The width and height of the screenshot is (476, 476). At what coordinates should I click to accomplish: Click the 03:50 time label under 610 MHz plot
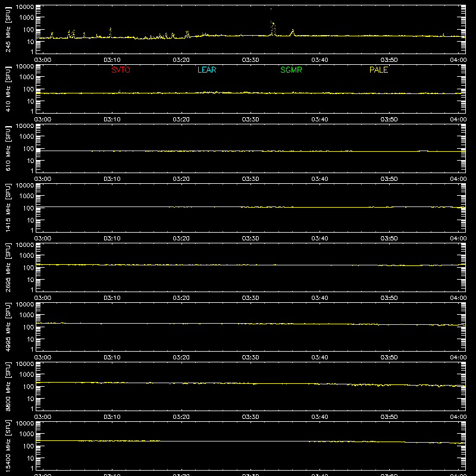(389, 179)
